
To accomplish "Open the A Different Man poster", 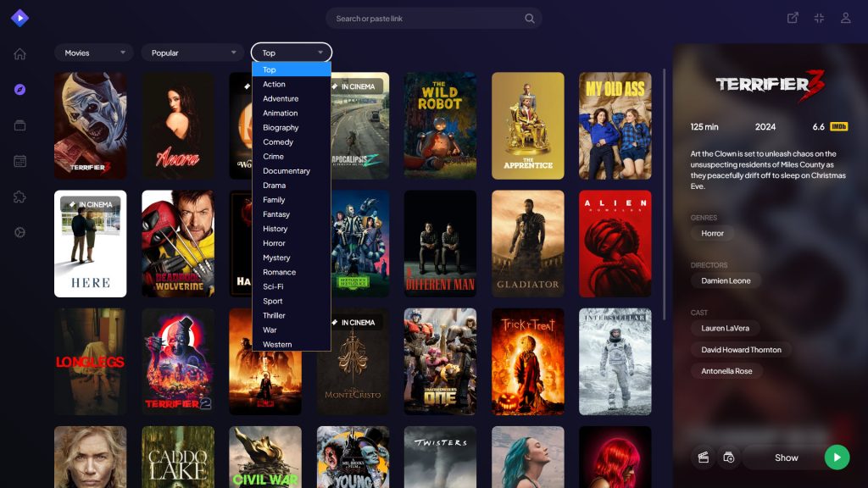I will click(x=440, y=244).
